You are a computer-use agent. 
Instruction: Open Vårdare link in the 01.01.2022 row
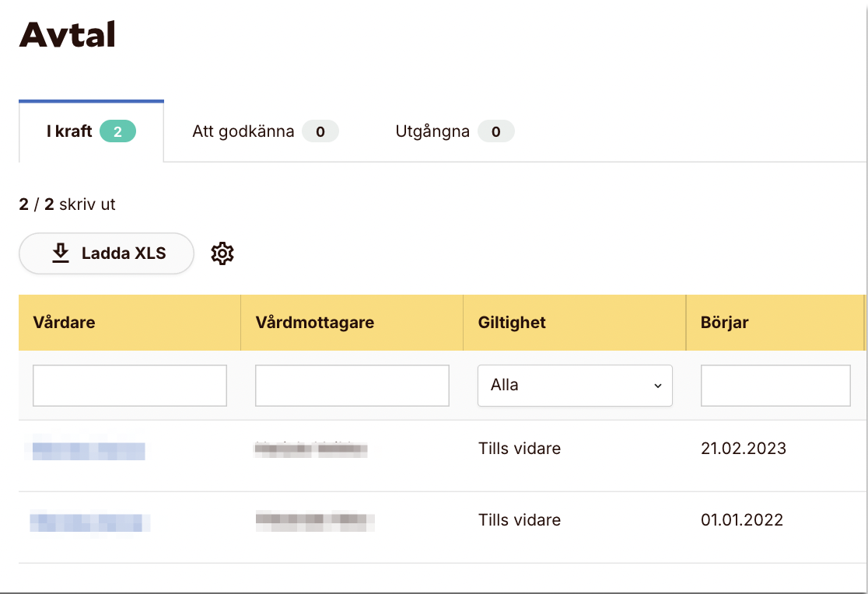coord(89,522)
